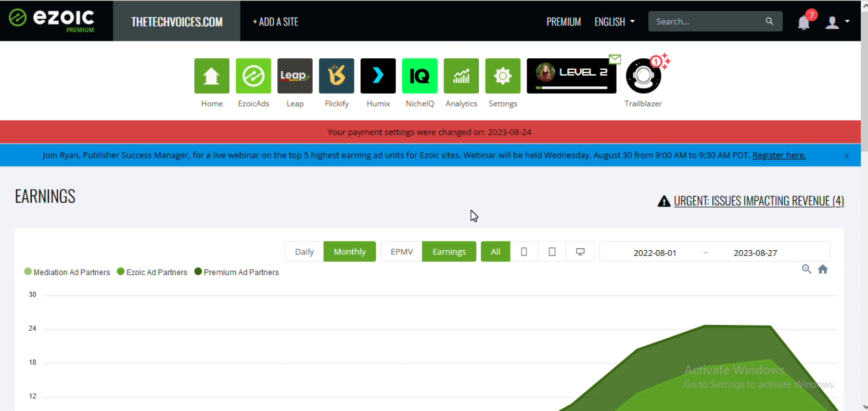Image resolution: width=868 pixels, height=411 pixels.
Task: Click the search magnifier icon
Action: point(770,21)
